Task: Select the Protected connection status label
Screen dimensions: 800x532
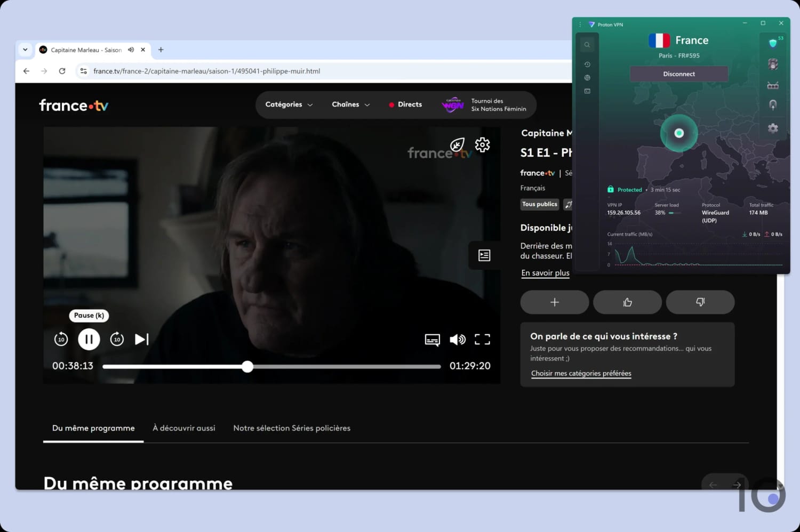Action: (630, 190)
